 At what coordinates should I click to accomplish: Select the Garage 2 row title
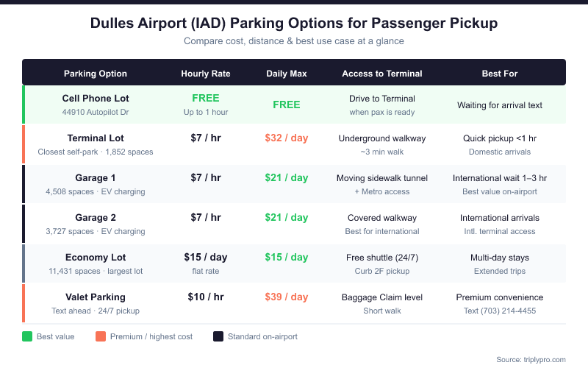96,218
